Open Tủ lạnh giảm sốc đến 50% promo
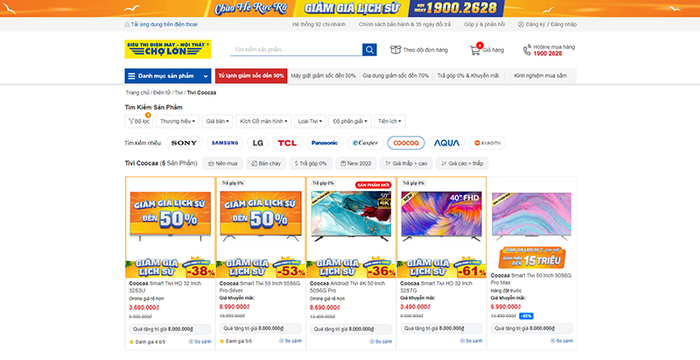Screen dimensions: 700x360 [251, 76]
